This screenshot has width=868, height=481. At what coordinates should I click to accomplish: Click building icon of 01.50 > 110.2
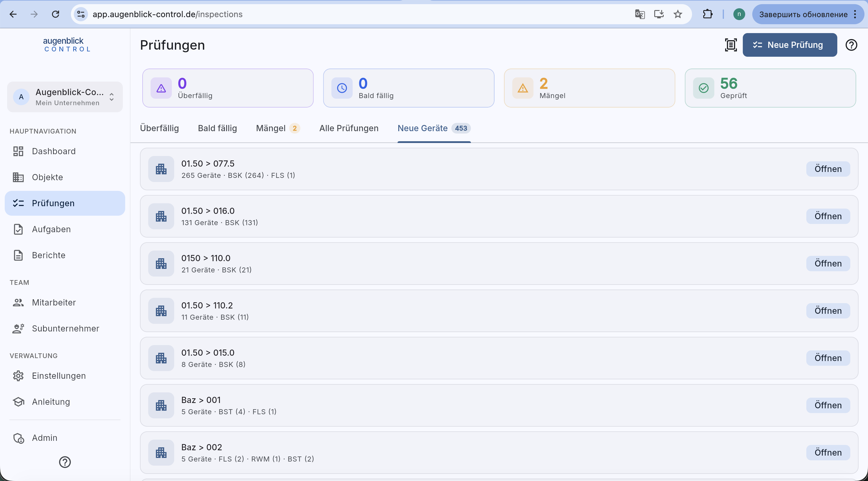pyautogui.click(x=161, y=310)
